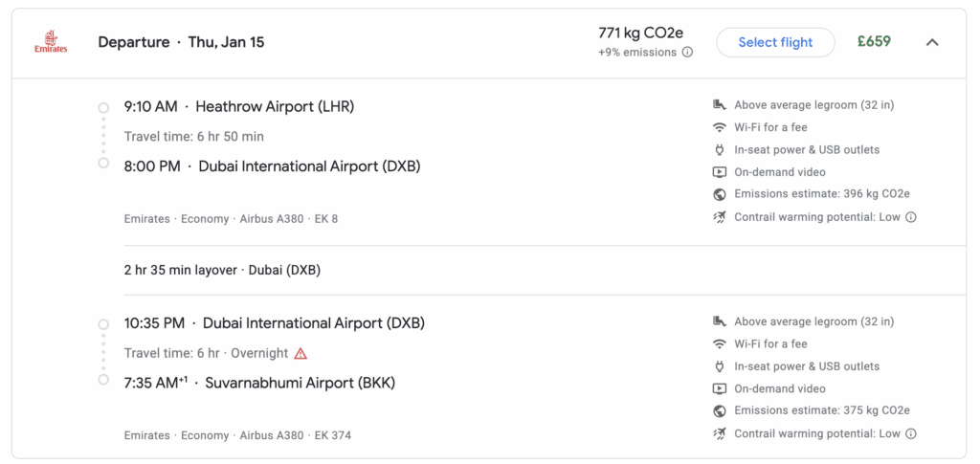
Task: Click the £659 price
Action: (874, 42)
